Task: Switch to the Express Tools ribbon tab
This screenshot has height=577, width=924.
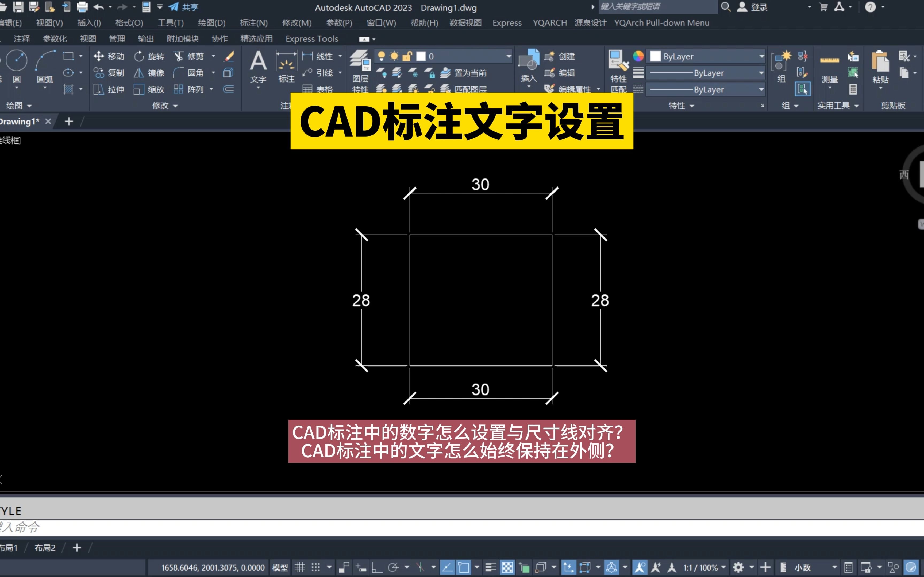Action: [311, 39]
